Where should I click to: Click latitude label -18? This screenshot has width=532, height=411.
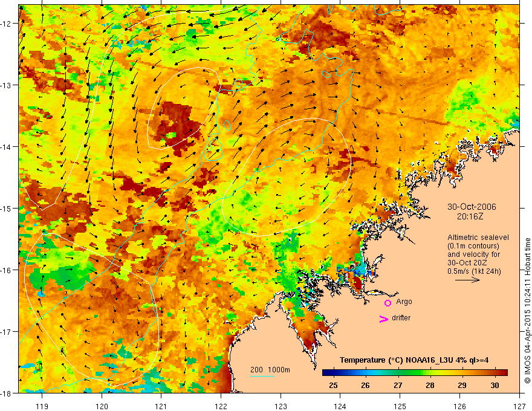click(7, 393)
